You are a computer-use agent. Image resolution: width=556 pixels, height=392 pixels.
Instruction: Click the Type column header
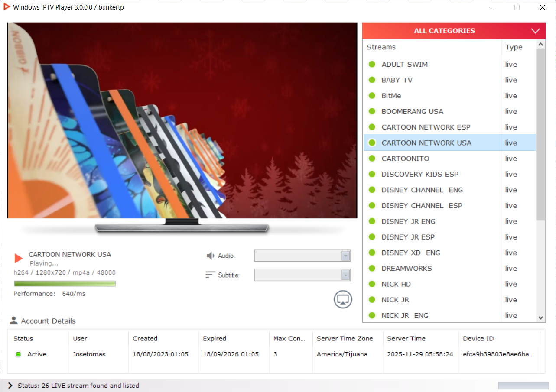pos(514,47)
